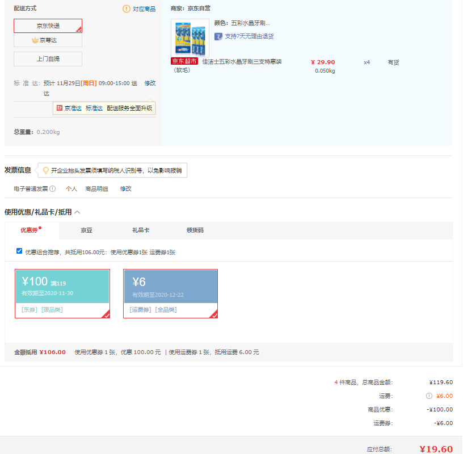
Task: Click info icon beside 运费 ¥6.00
Action: (429, 396)
